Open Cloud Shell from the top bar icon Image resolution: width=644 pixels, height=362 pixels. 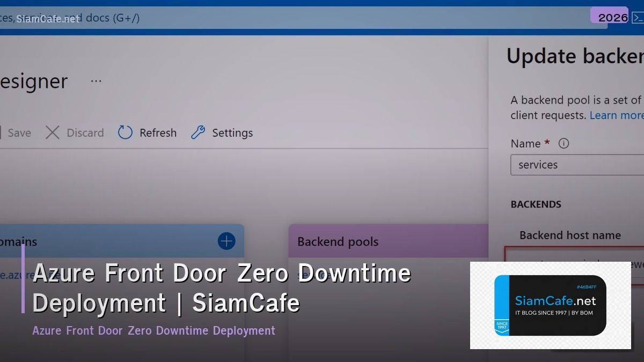coord(638,17)
